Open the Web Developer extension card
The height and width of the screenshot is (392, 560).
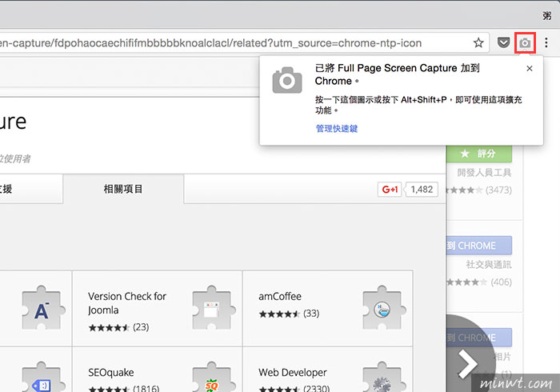click(327, 370)
